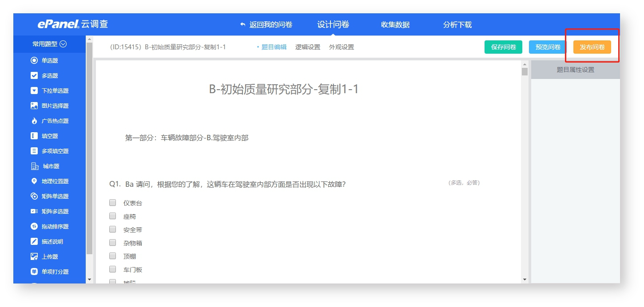Click the 矩阵单选题 label in sidebar

(x=55, y=196)
